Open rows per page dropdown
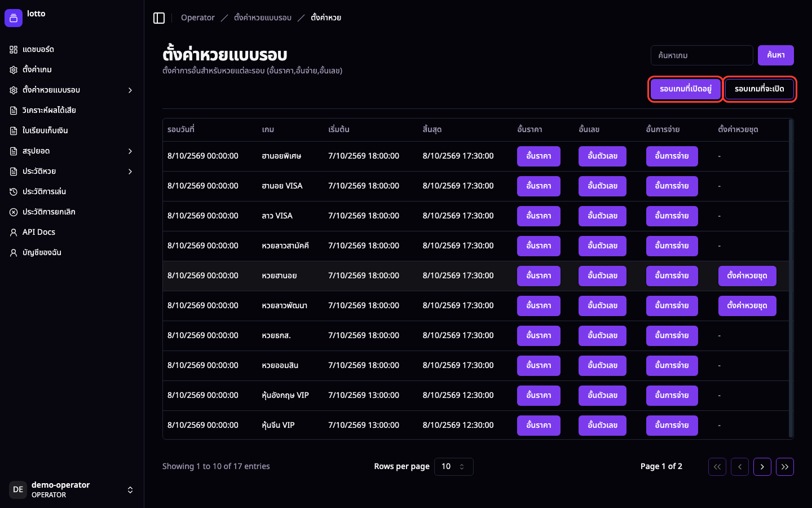This screenshot has width=812, height=508. [x=453, y=467]
